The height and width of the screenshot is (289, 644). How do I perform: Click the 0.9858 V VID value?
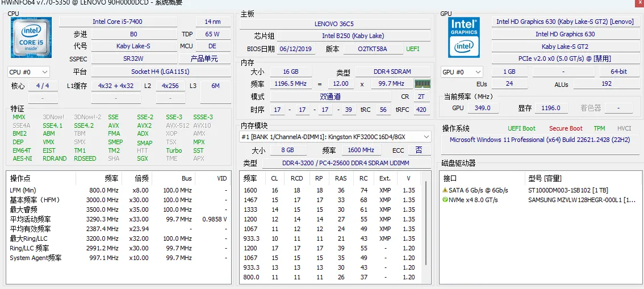pos(215,219)
